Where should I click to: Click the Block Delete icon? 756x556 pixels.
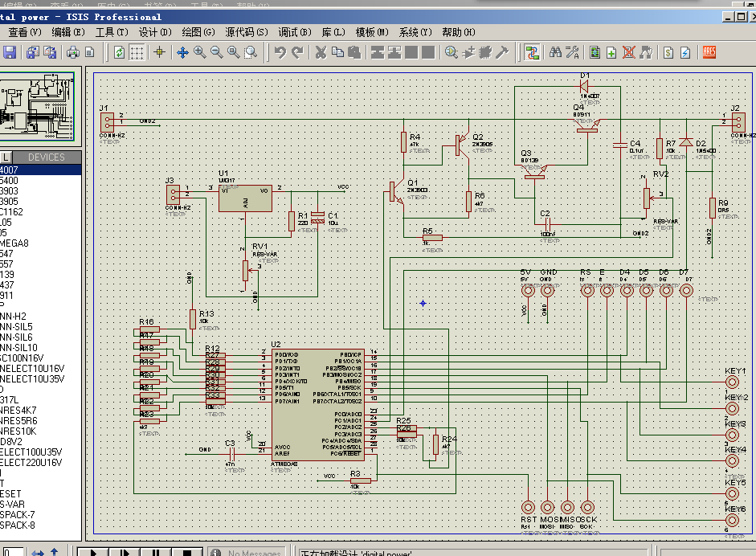pyautogui.click(x=428, y=52)
